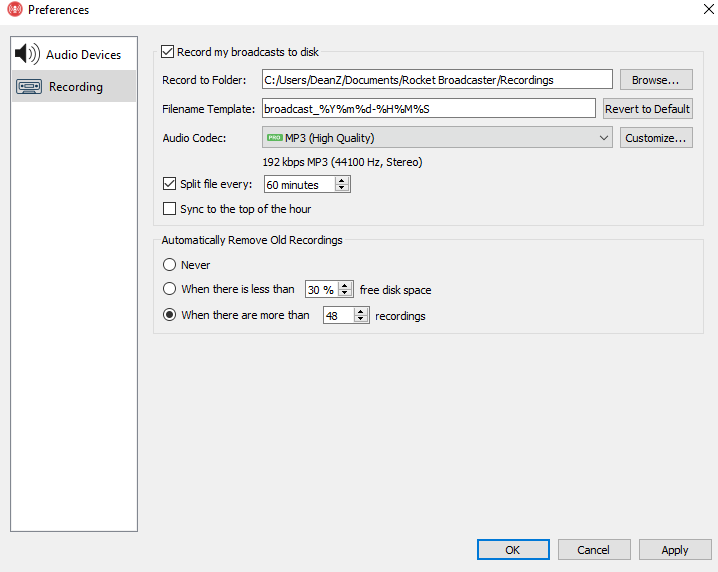Increase the free disk space percentage

(x=345, y=286)
